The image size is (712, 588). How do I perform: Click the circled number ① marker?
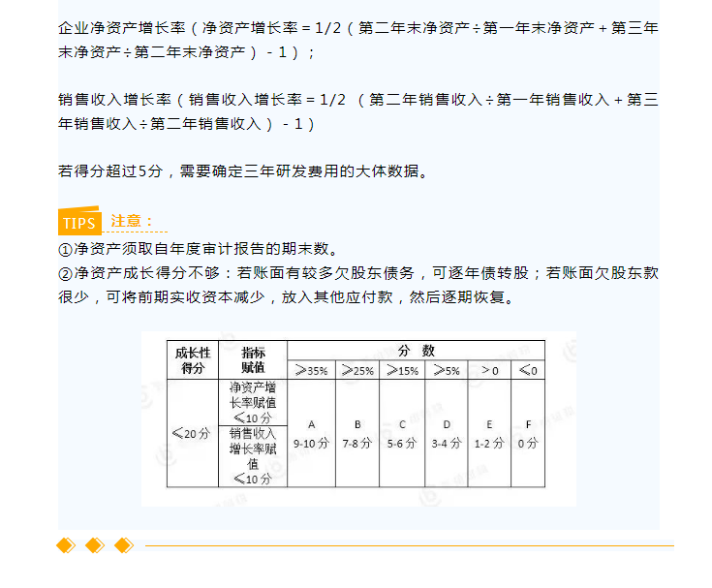66,250
